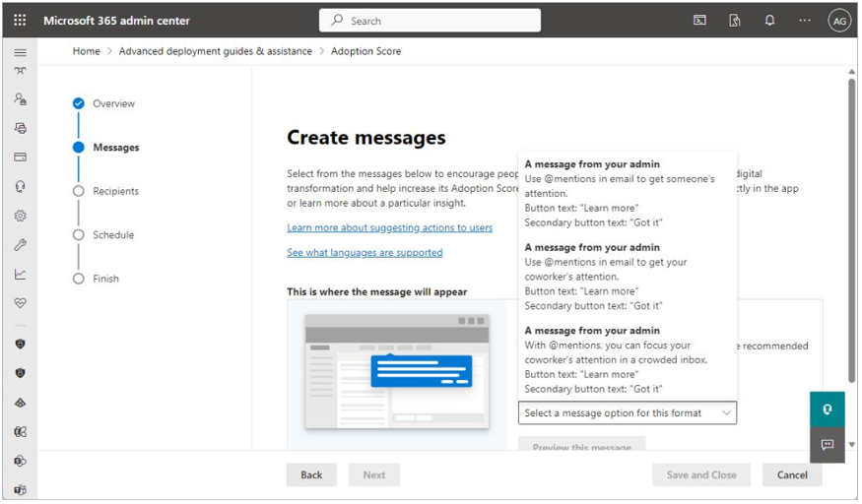Click 'Advanced deployment guides & assistance' breadcrumb
This screenshot has height=504, width=862.
click(216, 51)
